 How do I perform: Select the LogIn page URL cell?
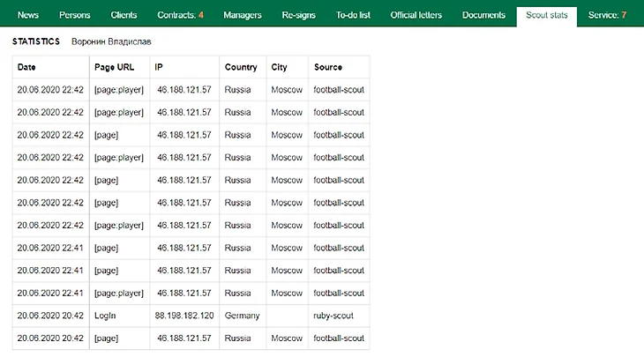[105, 316]
